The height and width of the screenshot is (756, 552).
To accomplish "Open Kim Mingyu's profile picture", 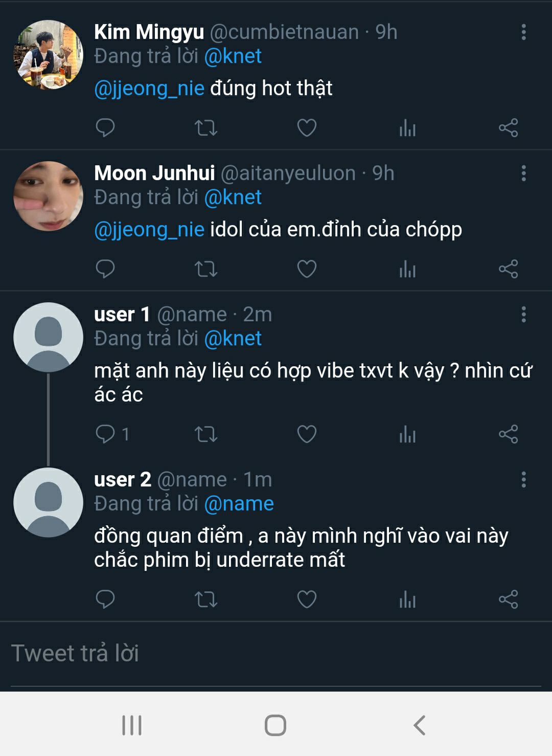I will (48, 55).
